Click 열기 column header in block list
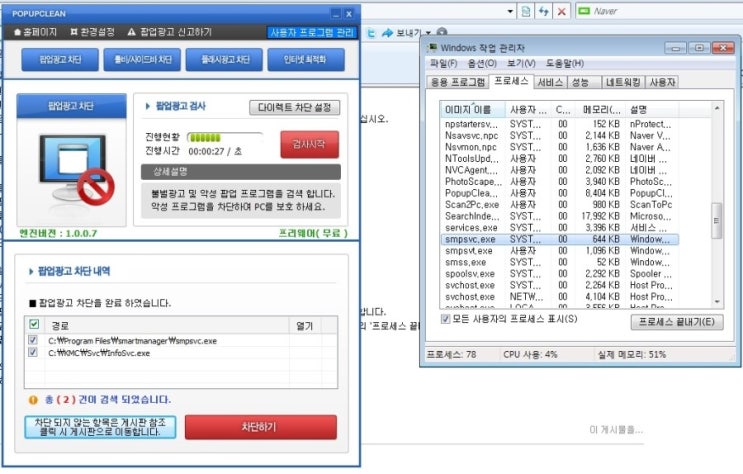The width and height of the screenshot is (743, 474). (305, 326)
